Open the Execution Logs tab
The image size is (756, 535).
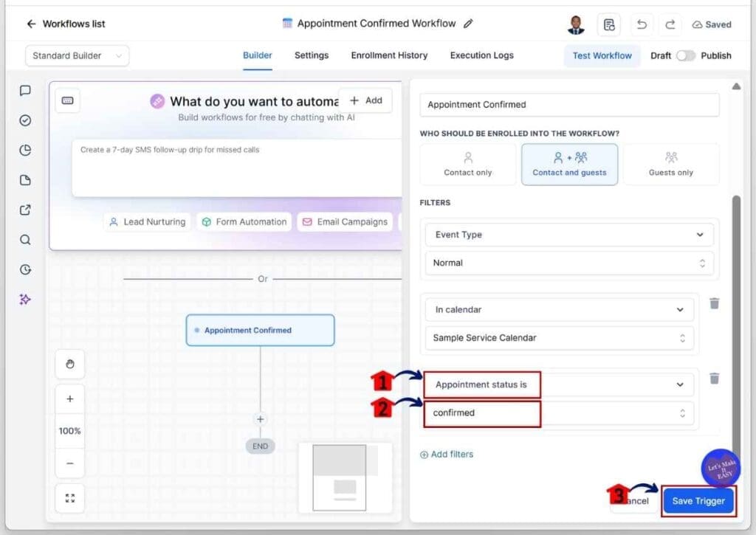481,55
